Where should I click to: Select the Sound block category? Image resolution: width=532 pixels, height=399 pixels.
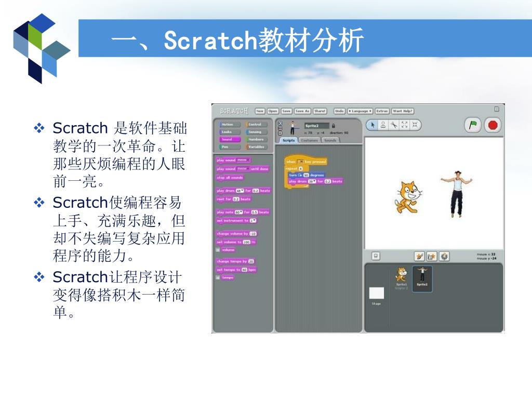(229, 139)
